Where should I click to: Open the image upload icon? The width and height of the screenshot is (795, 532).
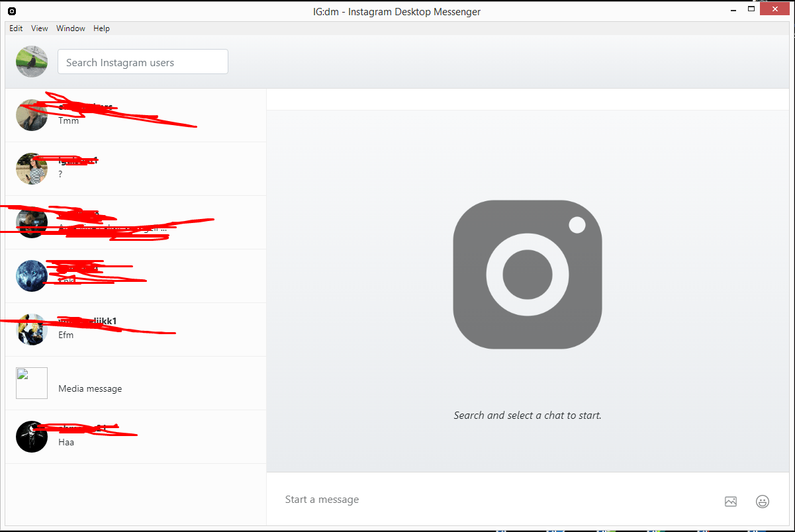coord(731,502)
